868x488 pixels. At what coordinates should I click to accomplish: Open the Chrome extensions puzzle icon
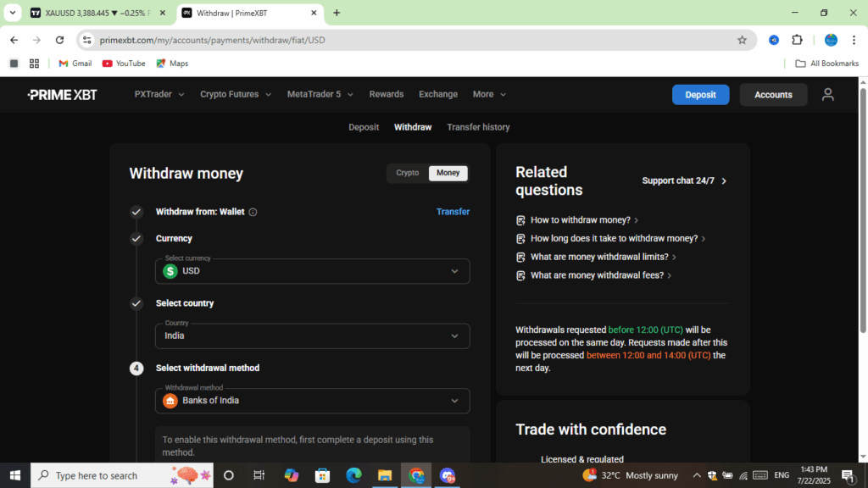tap(797, 40)
